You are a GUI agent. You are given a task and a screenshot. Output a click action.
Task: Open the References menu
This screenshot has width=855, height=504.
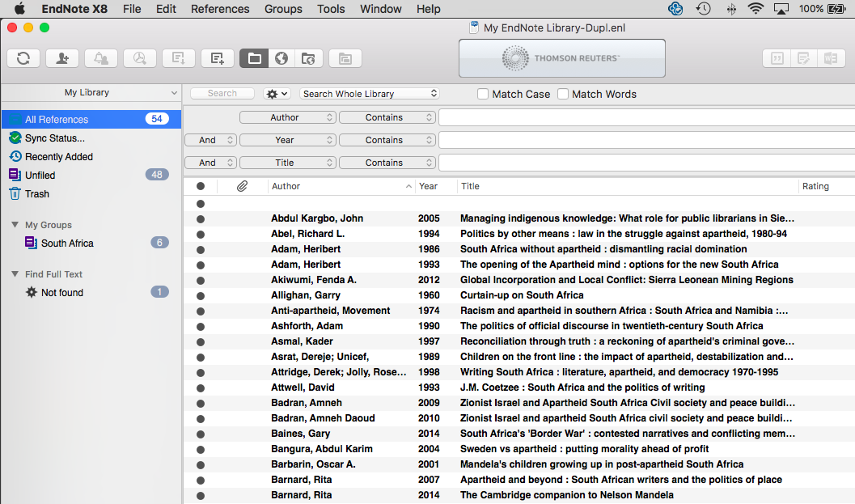(220, 9)
